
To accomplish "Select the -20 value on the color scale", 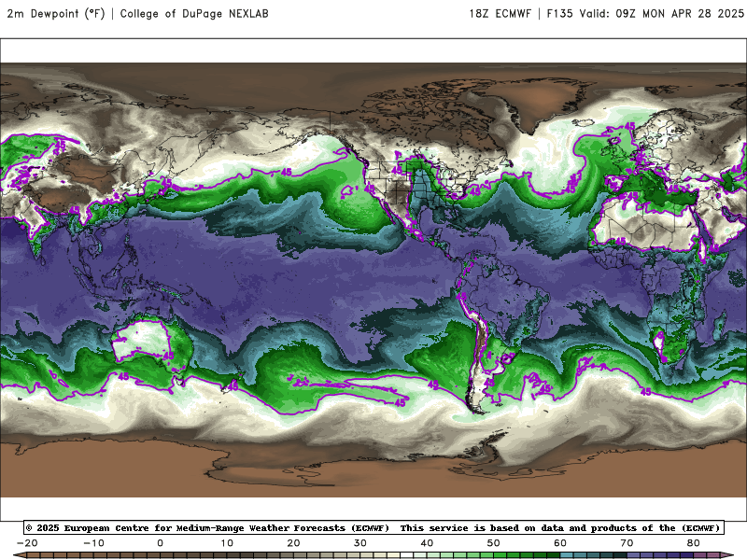I will point(27,543).
